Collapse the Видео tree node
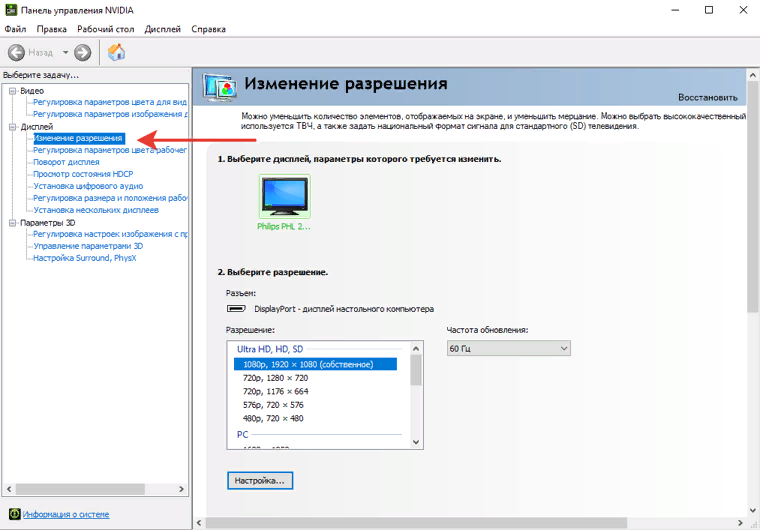The image size is (760, 530). (x=13, y=91)
